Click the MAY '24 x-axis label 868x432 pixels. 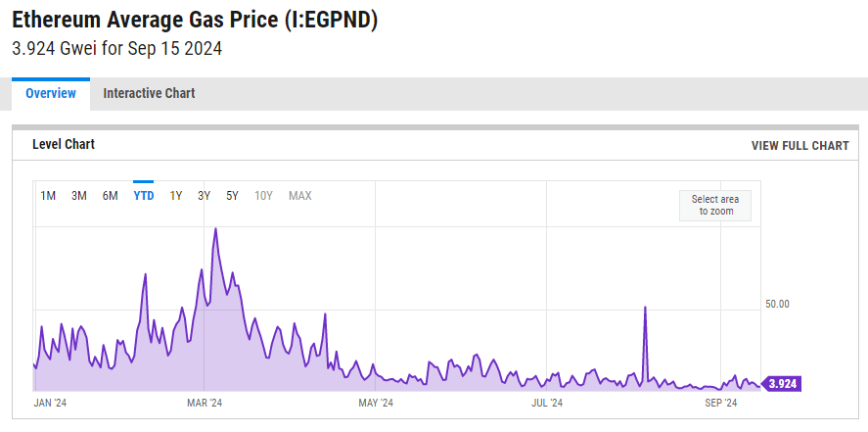376,403
